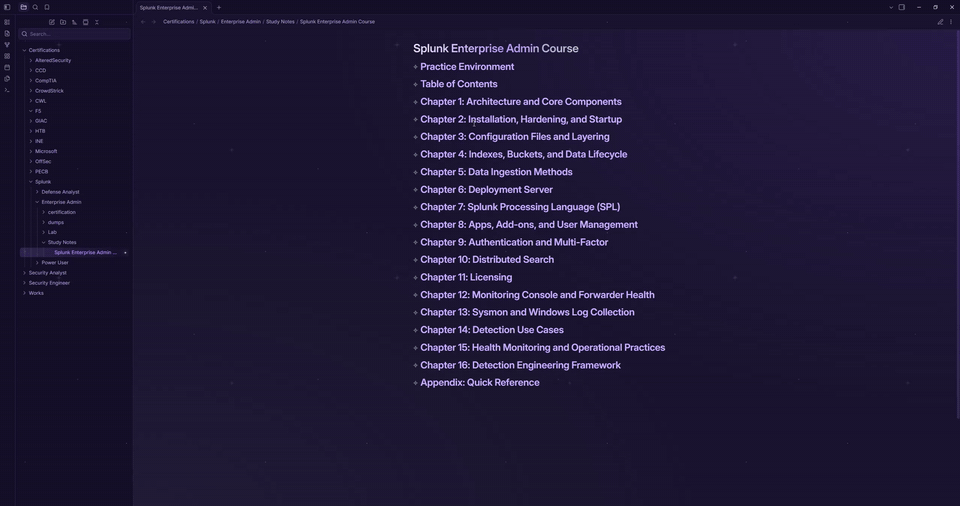Unfold the Table of Contents heading arrow
The image size is (960, 506).
click(x=415, y=85)
